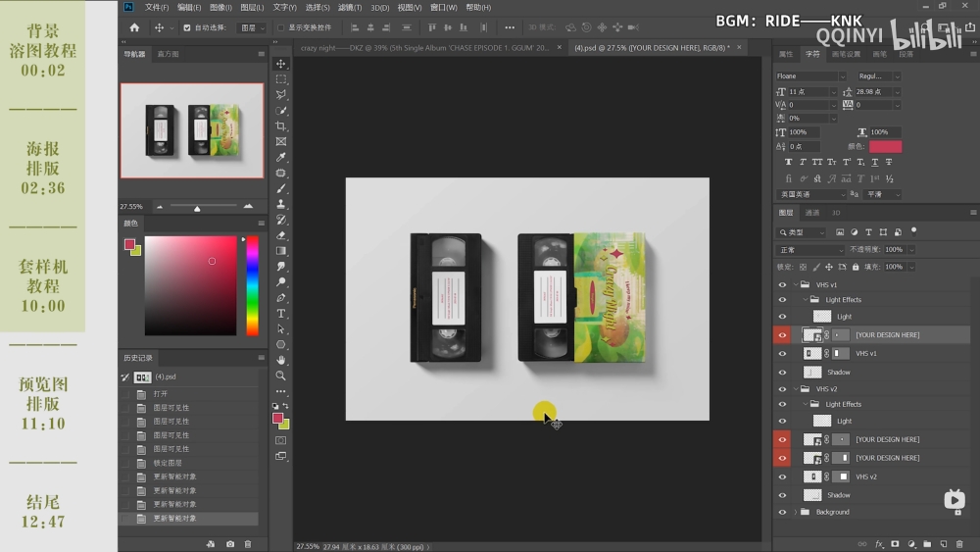Image resolution: width=980 pixels, height=552 pixels.
Task: Click the zoom out button in Navigator
Action: (x=160, y=206)
